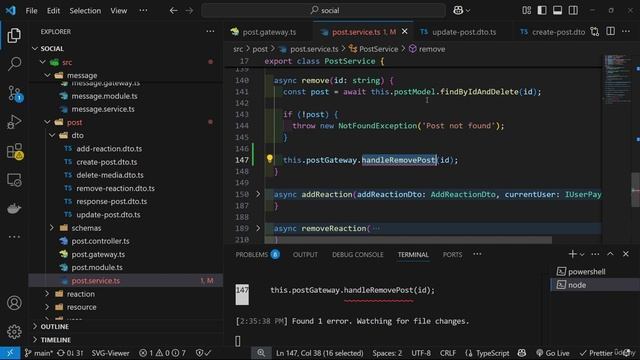Unfold the addReaction method at line 150
Viewport: 640px width, 360px height.
tap(258, 194)
